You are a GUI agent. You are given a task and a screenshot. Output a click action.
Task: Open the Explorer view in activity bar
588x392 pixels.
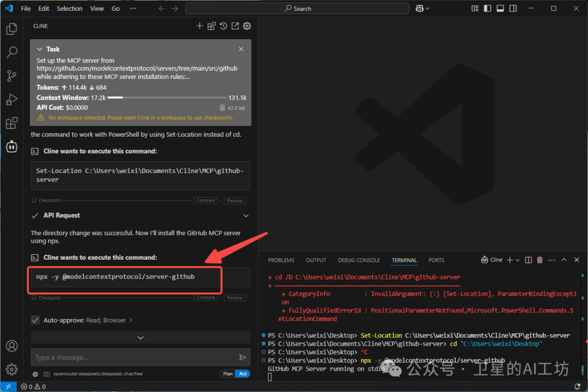click(11, 29)
